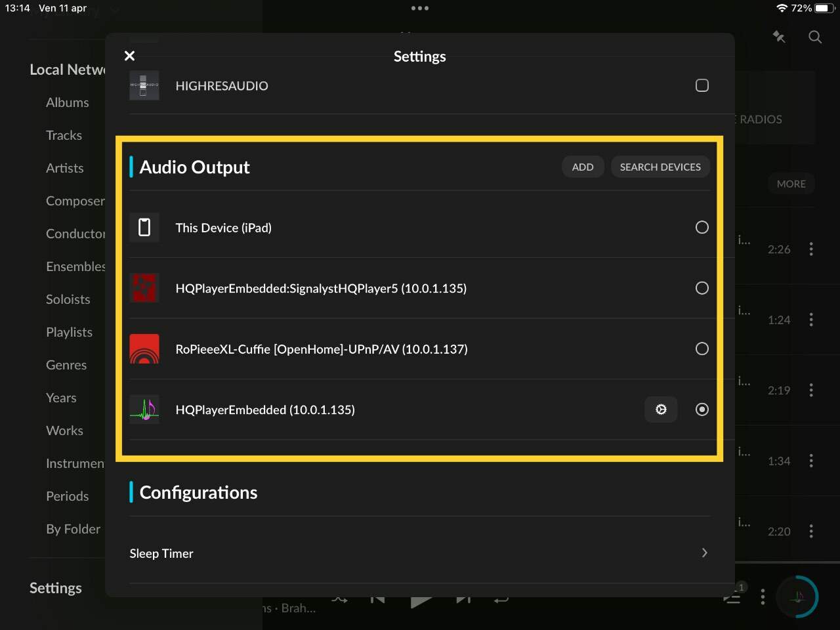Tick the HIGHRESAUDIO checkbox

pos(702,85)
